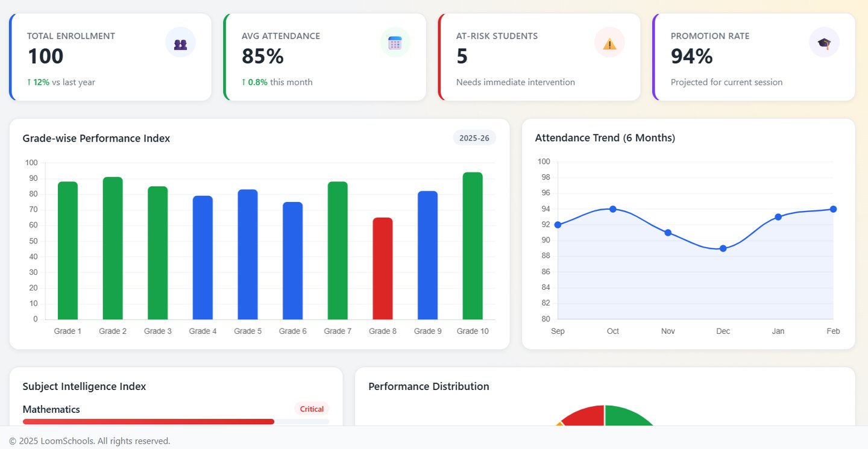Click the LoomSchools copyright footer text
The height and width of the screenshot is (449, 868).
[x=90, y=441]
